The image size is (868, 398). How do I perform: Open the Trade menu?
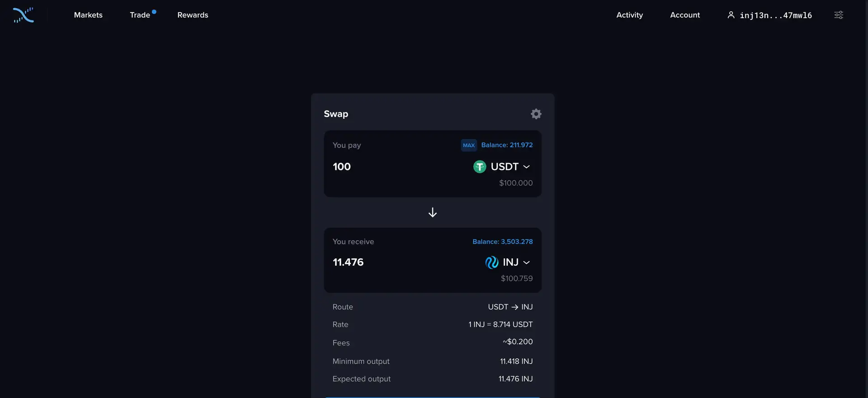[140, 15]
